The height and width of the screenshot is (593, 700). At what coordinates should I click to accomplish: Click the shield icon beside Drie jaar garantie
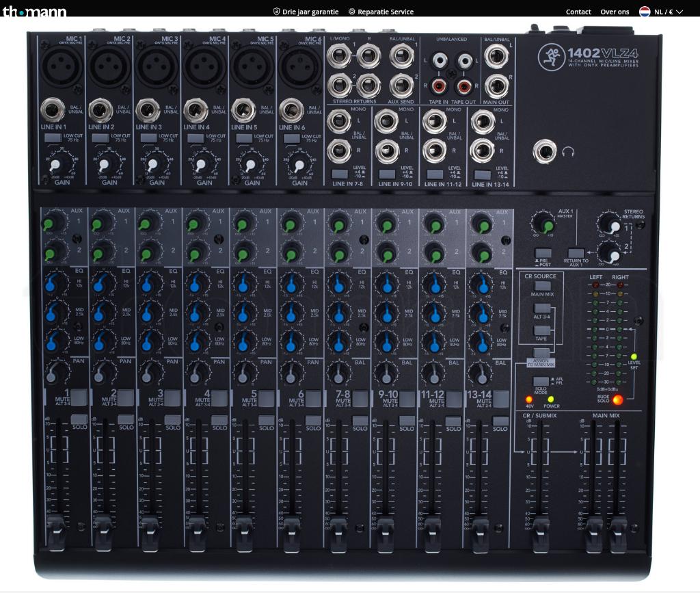pyautogui.click(x=276, y=12)
